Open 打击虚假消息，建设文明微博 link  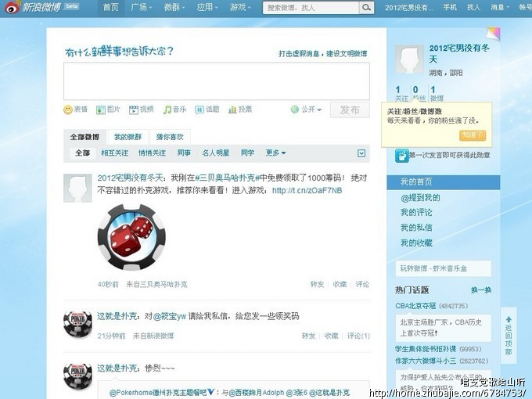(322, 54)
